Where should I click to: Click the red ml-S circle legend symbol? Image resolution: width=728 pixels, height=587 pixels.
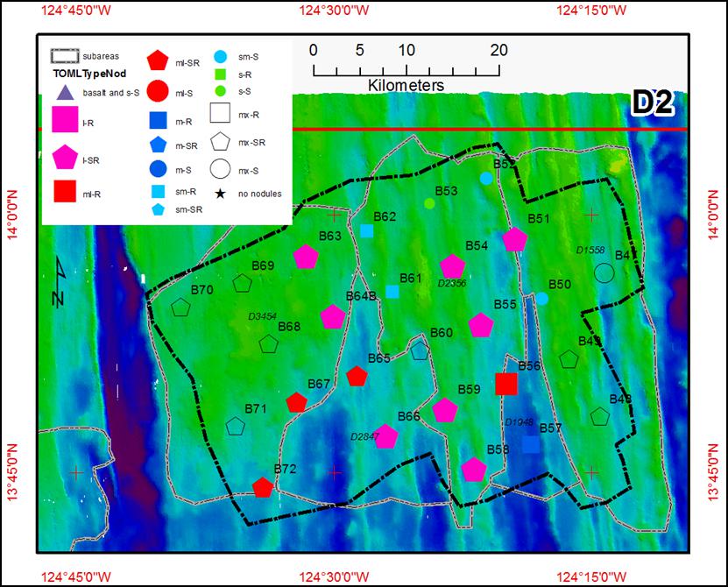157,89
